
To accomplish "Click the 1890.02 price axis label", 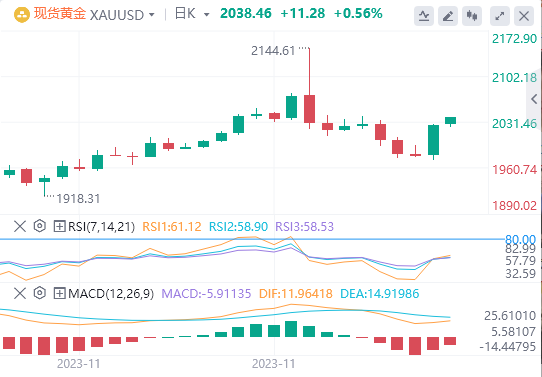I will pyautogui.click(x=515, y=206).
